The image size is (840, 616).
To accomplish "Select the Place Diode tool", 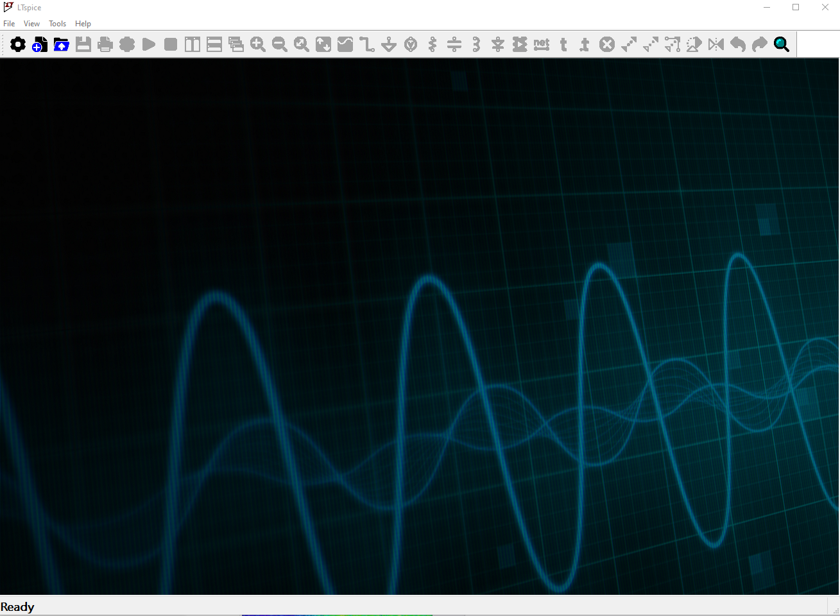I will 498,44.
